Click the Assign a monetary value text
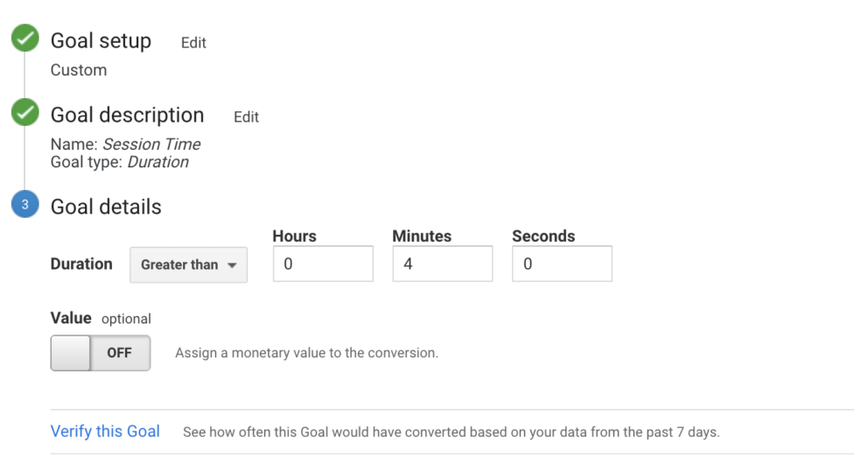Screen dimensions: 868x472 click(306, 353)
